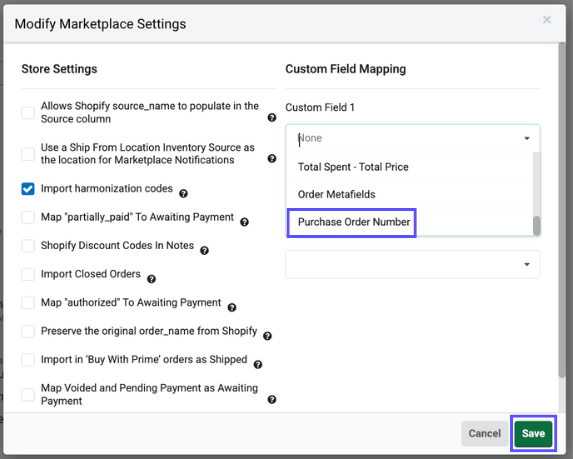This screenshot has width=573, height=459.
Task: Show help for Buy With Prime orders
Action: click(258, 365)
